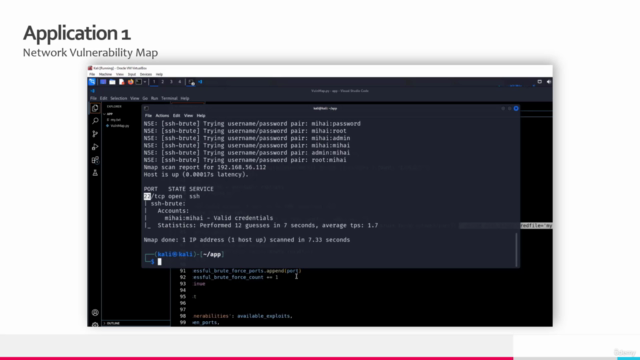Select the VS Code taskbar button in Kali panel
640x360 pixels.
[200, 82]
